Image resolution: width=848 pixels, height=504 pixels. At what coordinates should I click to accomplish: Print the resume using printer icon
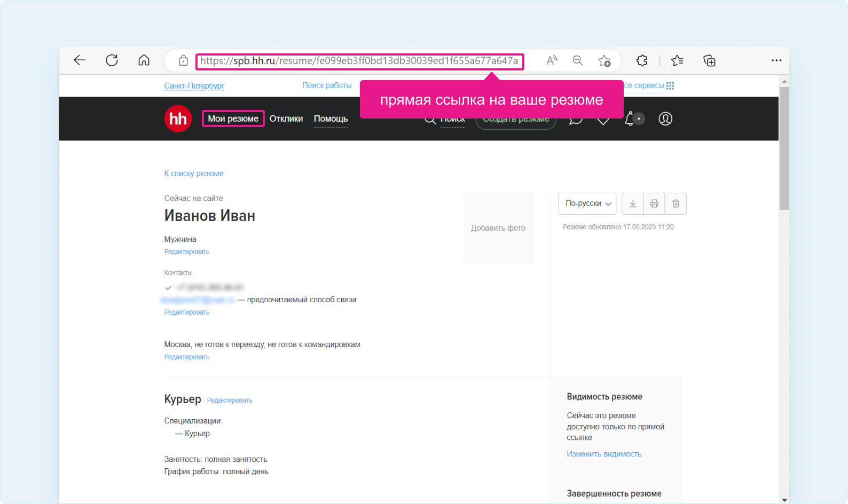click(x=654, y=203)
